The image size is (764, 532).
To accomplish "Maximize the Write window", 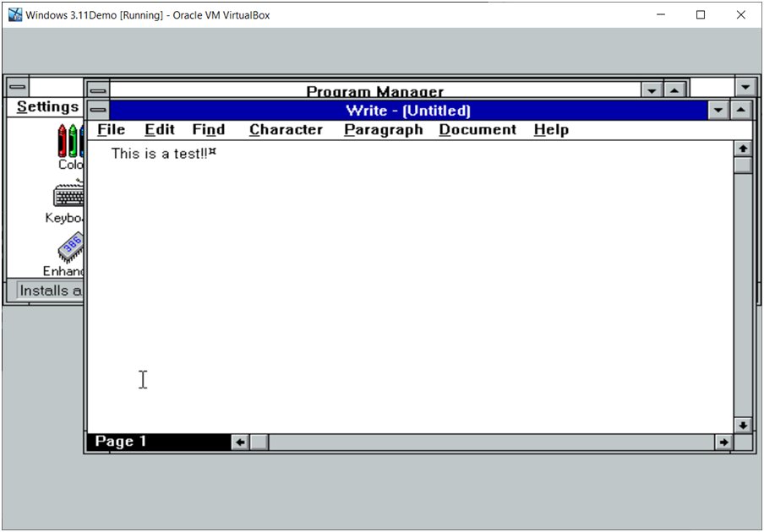I will (740, 111).
